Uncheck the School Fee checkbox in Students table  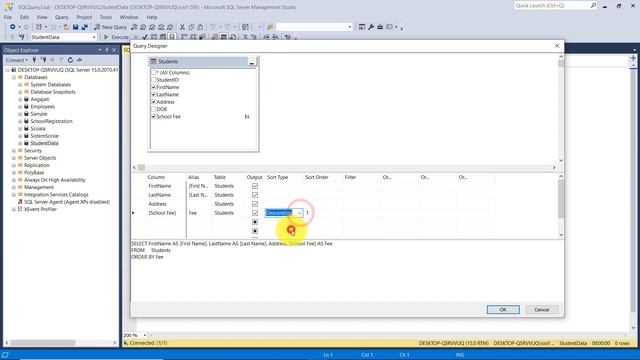click(x=154, y=116)
